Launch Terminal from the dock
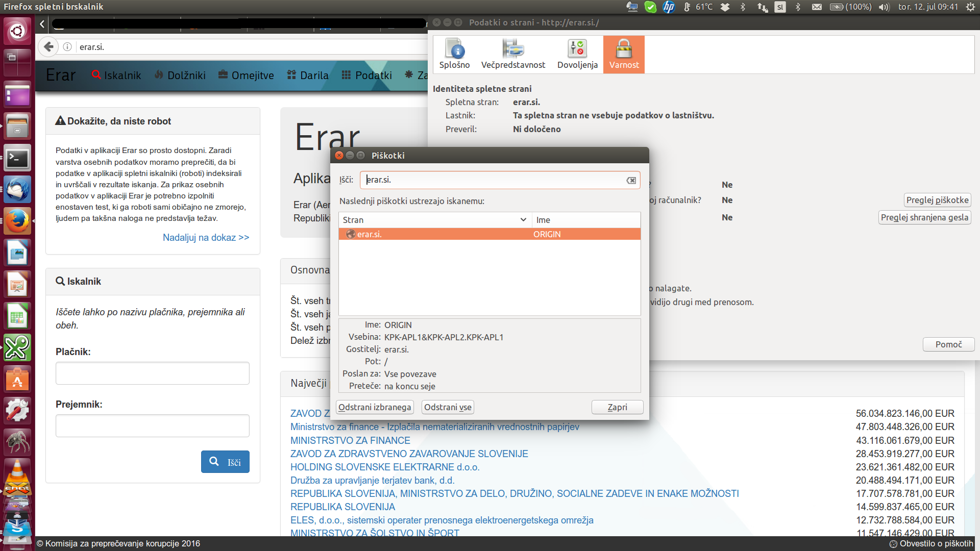The width and height of the screenshot is (980, 551). pyautogui.click(x=17, y=158)
